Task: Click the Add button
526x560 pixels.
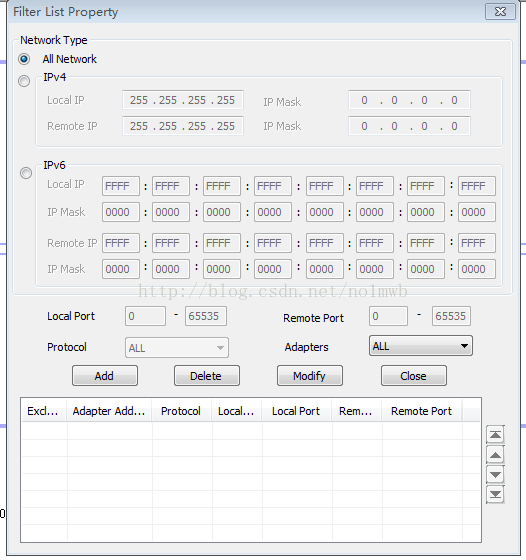Action: (x=105, y=376)
